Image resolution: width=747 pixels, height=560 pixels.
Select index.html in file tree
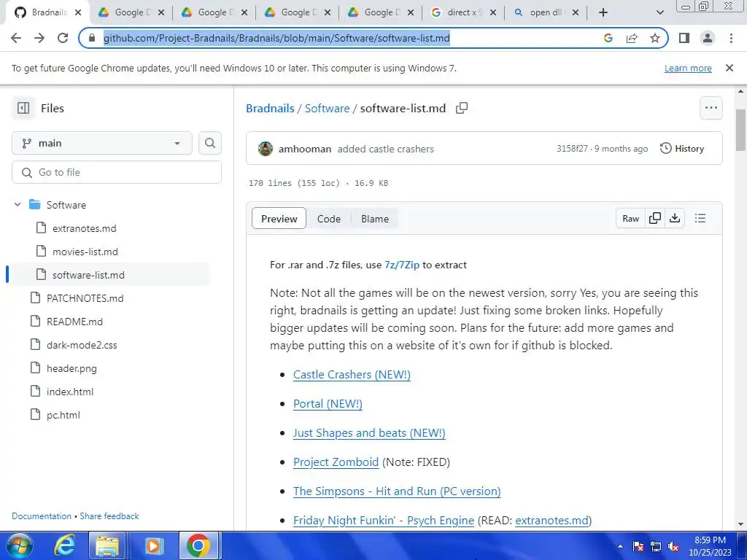(x=70, y=392)
